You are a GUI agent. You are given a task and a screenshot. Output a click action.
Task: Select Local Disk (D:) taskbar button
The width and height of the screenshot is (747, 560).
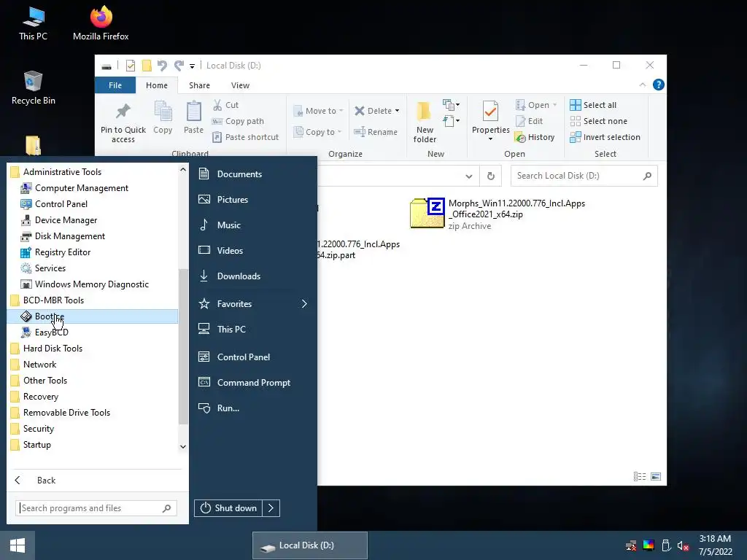309,545
